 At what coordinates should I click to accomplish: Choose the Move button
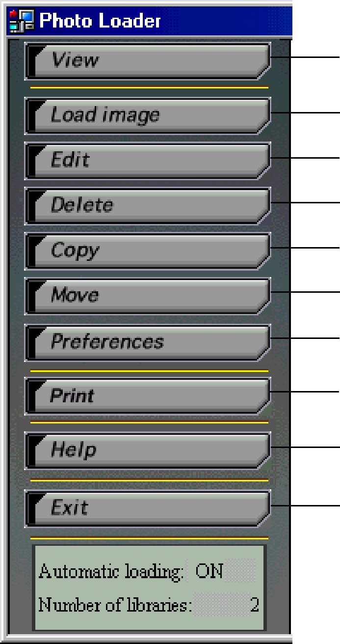[x=148, y=296]
